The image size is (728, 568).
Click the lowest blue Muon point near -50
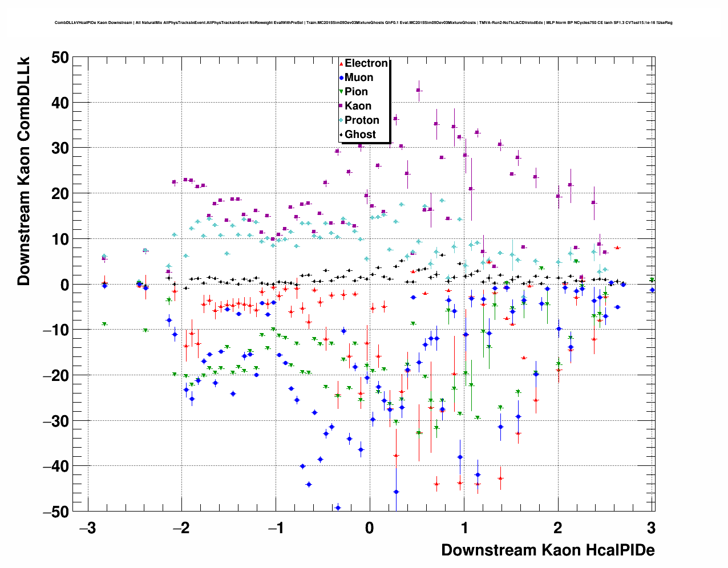pos(338,507)
